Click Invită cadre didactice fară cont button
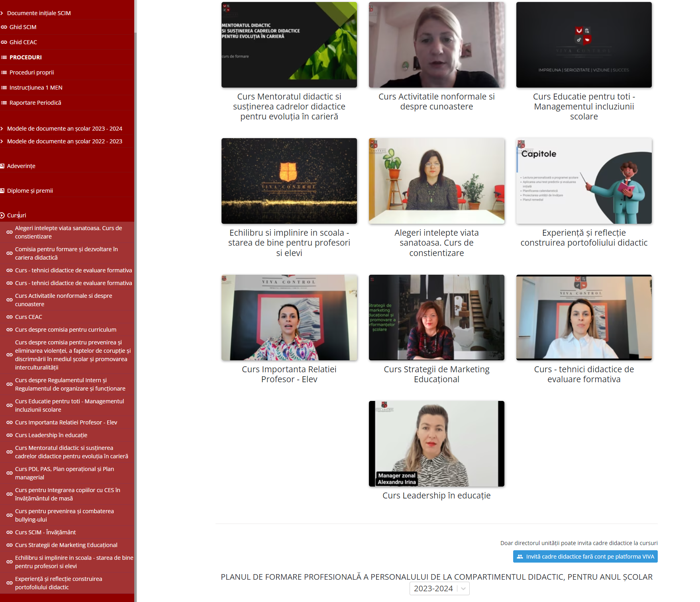The height and width of the screenshot is (602, 700). (585, 557)
